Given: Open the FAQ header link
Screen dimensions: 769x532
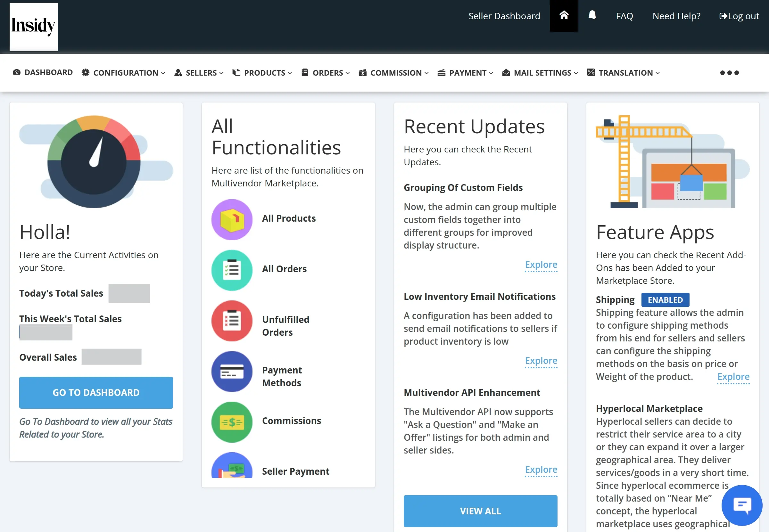Looking at the screenshot, I should click(624, 16).
